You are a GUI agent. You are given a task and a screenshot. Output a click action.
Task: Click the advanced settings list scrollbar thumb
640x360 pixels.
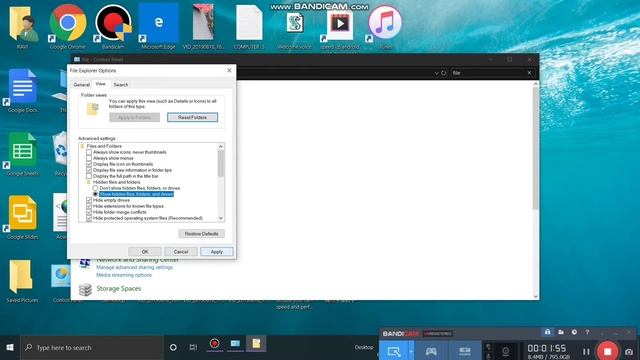(x=221, y=164)
